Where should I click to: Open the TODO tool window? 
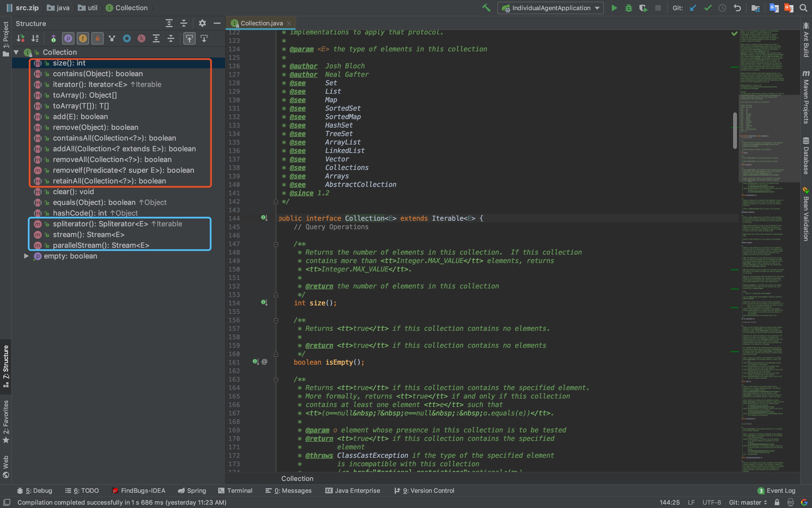(x=82, y=491)
